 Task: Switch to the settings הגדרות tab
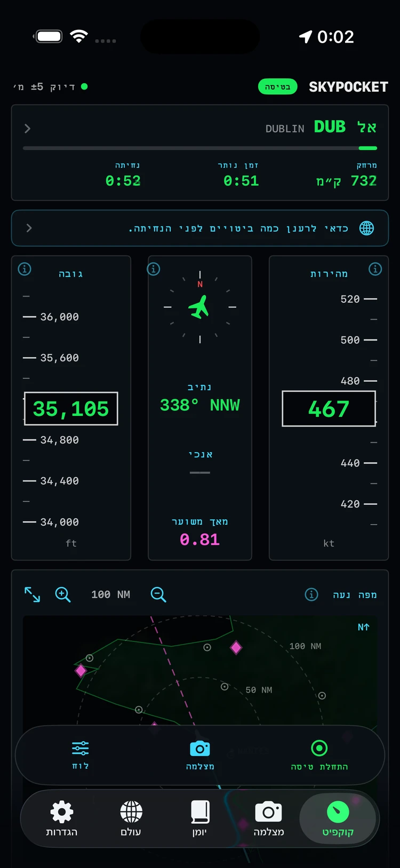(62, 819)
